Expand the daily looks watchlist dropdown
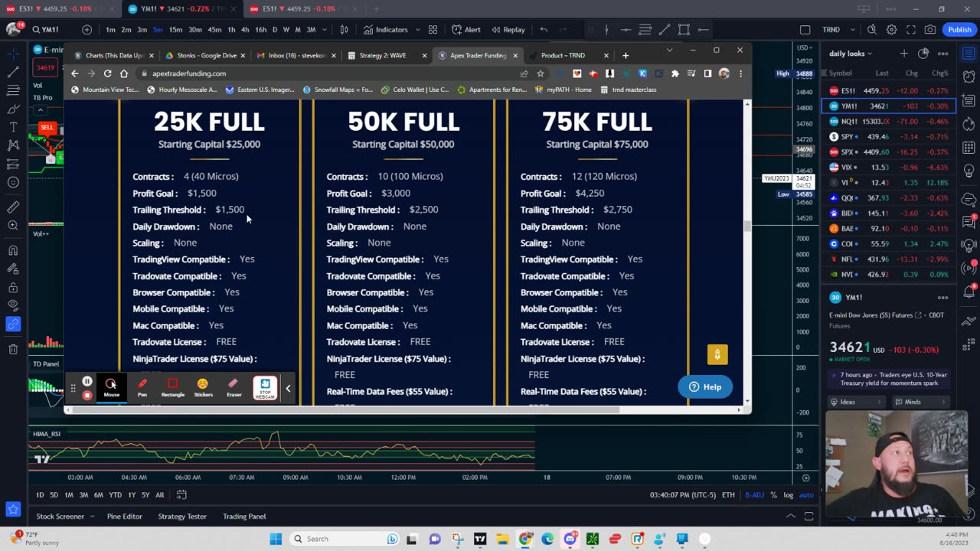980x551 pixels. point(851,54)
